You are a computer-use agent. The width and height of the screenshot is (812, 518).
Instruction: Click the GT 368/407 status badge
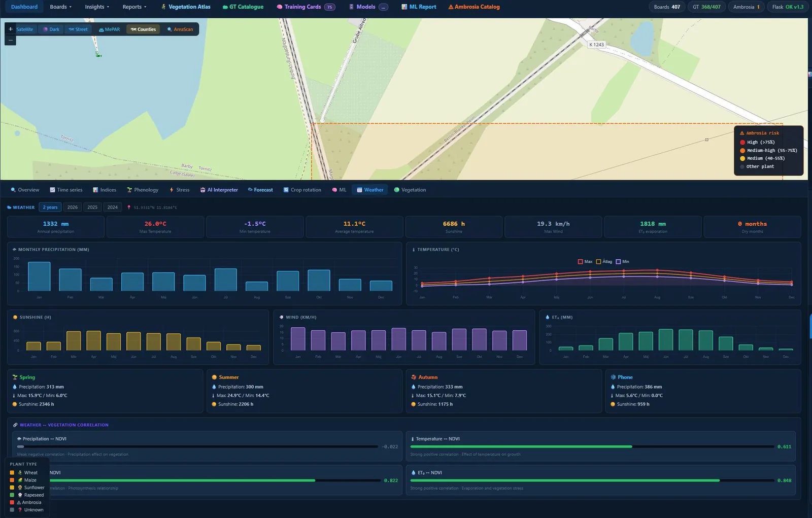tap(706, 7)
